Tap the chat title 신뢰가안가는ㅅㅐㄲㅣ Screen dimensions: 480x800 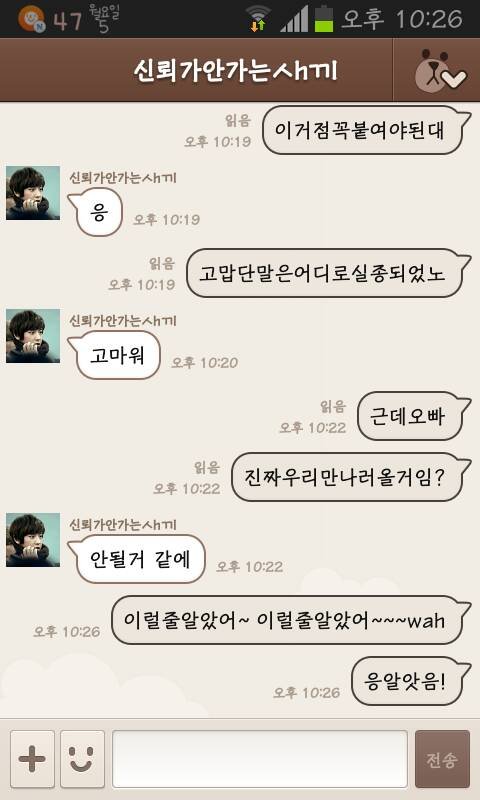pos(236,70)
